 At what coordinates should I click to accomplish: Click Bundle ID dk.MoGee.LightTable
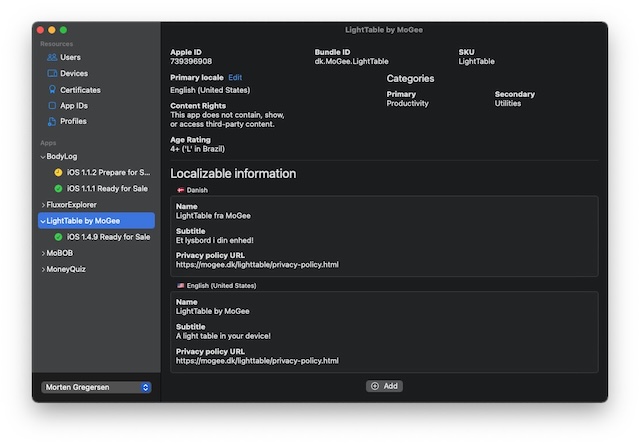tap(351, 62)
